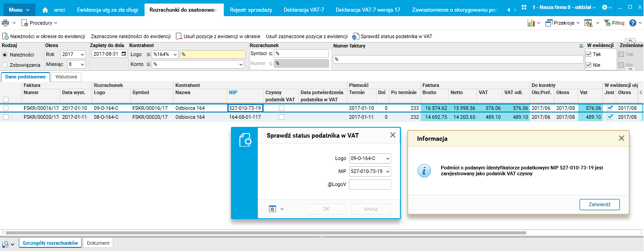Open company selector 1 - Nasza firma 0
The image size is (644, 251).
564,8
